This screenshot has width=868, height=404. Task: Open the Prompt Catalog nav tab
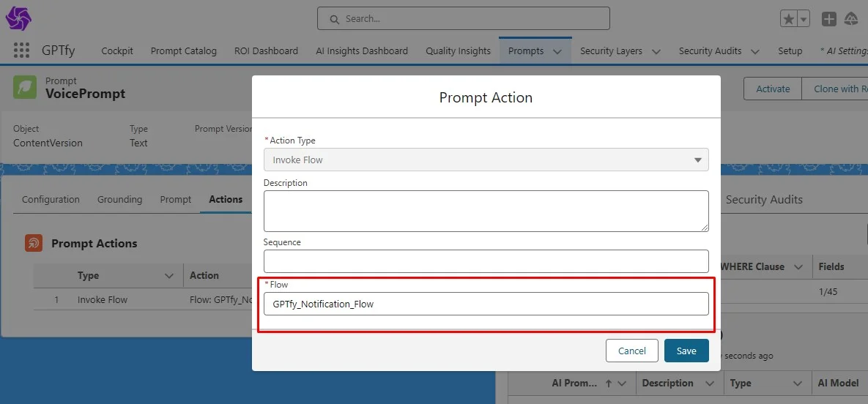point(184,51)
